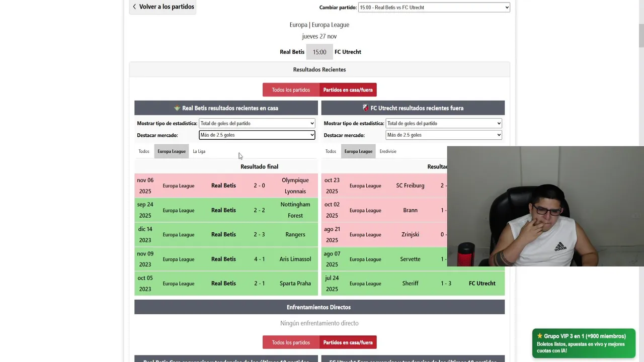
Task: Click the Enfrentamientos Directos section header
Action: click(x=319, y=307)
